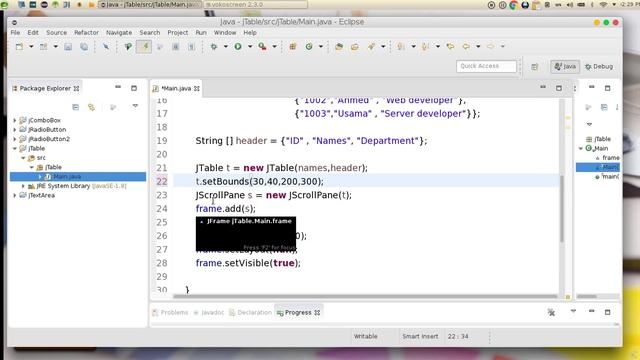Switch to the Problems tab
Viewport: 640px width, 360px height.
(170, 313)
